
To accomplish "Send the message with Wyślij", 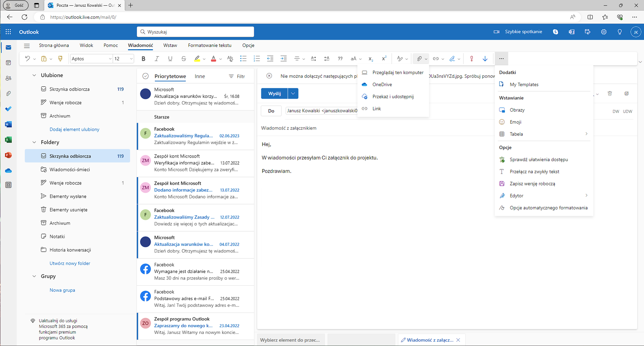I will [274, 94].
